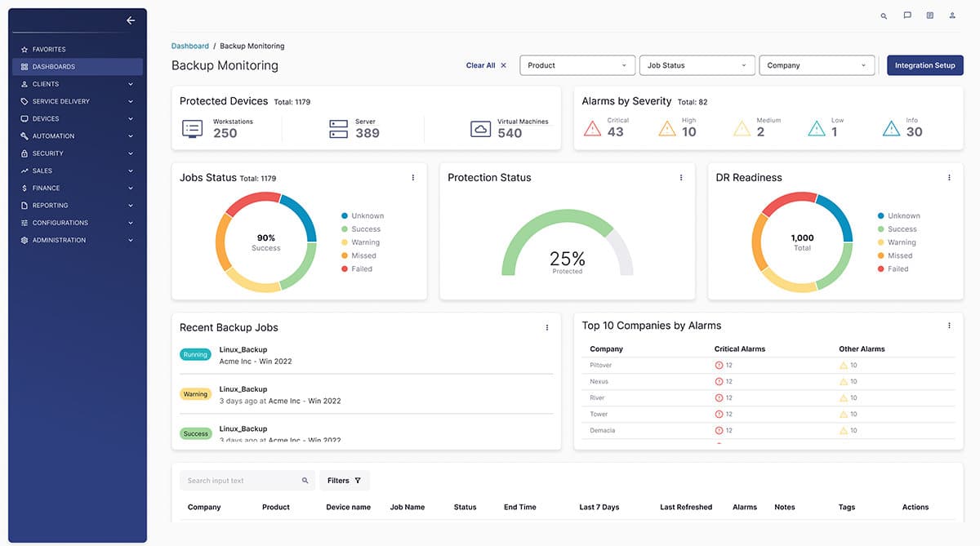Click the Low severity alarm triangle icon
The image size is (980, 546).
click(817, 128)
